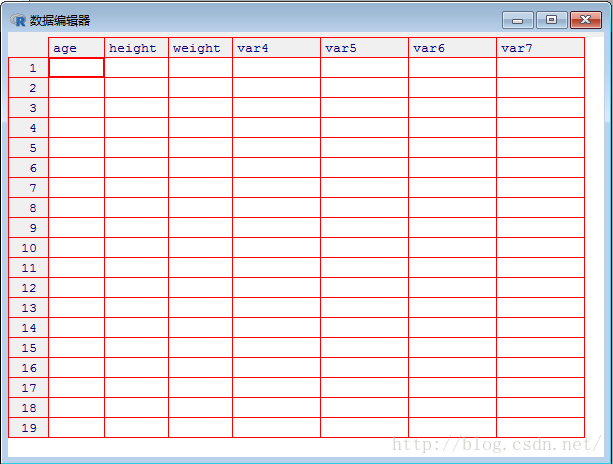Click row header 7
The height and width of the screenshot is (464, 613).
coord(29,188)
